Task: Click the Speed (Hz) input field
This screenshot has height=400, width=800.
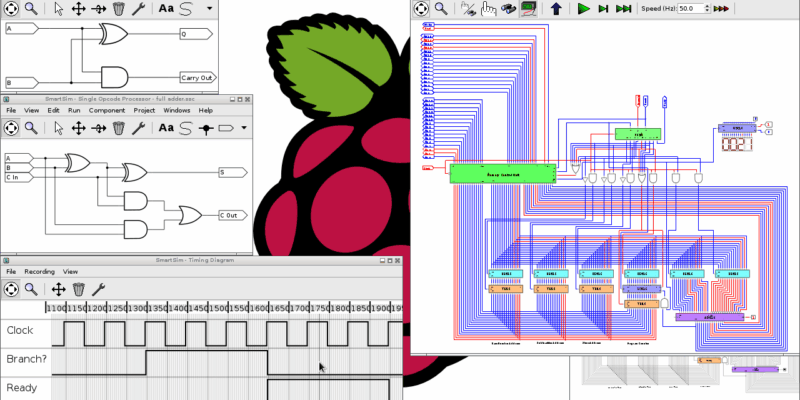Action: tap(690, 8)
